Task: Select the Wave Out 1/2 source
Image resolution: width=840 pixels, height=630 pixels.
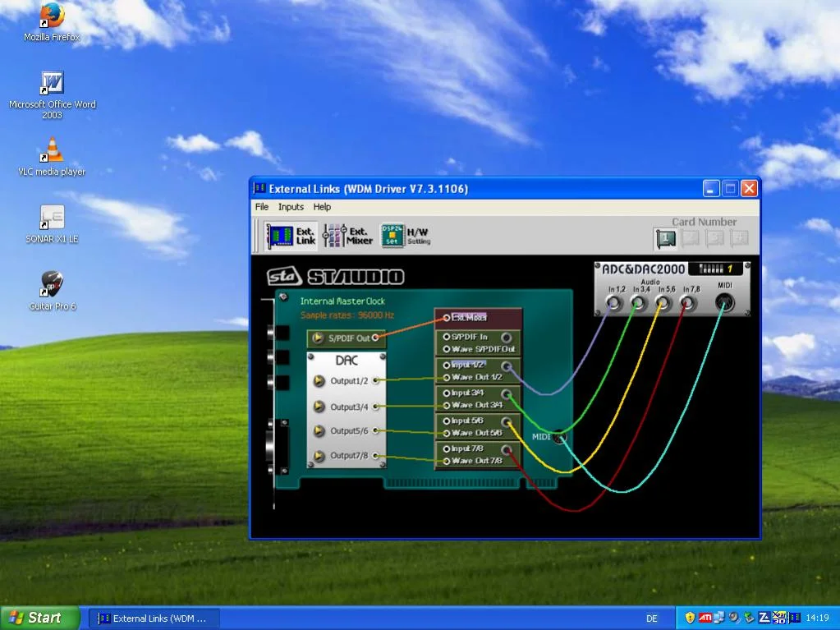Action: click(447, 378)
